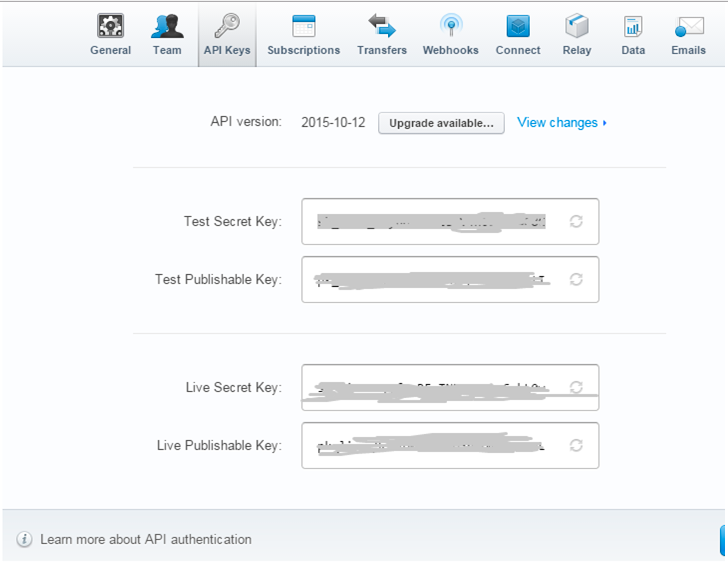Screen dimensions: 728x562
Task: Open the Team people icon
Action: coord(167,26)
